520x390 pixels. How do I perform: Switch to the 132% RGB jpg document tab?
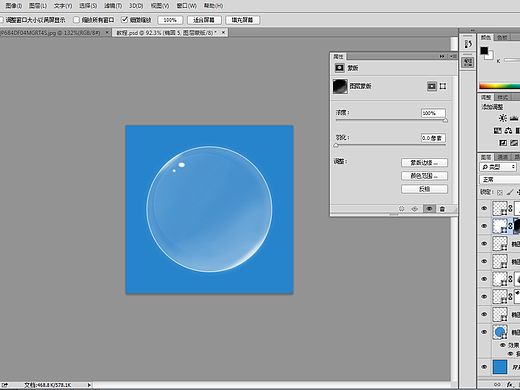click(x=50, y=33)
